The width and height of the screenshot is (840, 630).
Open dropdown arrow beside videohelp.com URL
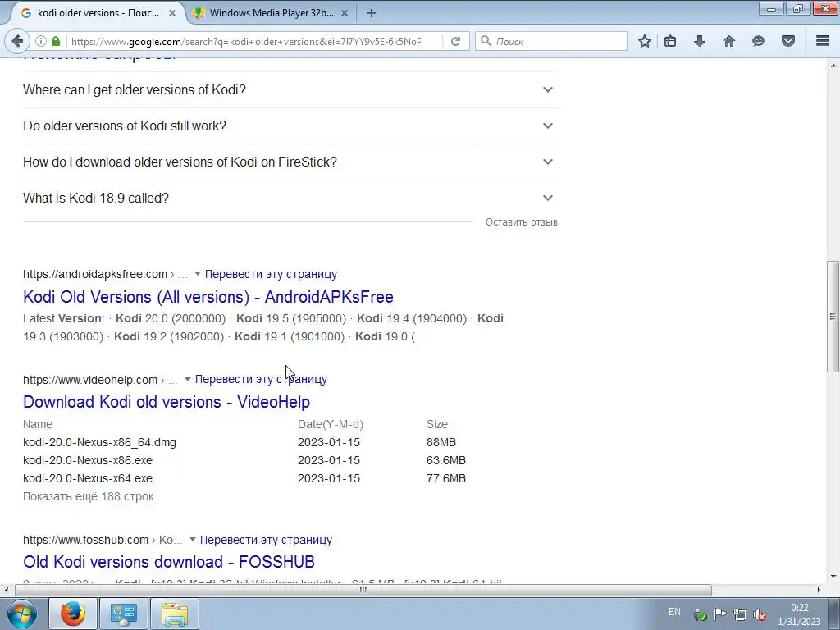(x=188, y=379)
